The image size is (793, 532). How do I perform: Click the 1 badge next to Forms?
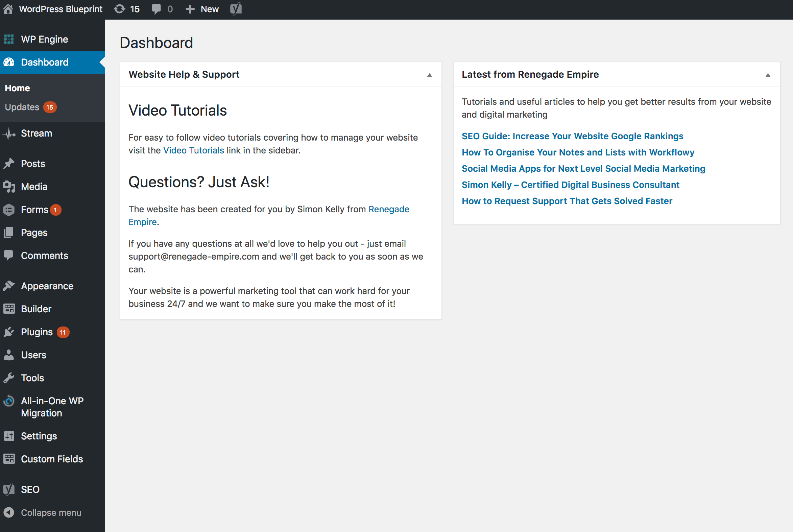[55, 210]
